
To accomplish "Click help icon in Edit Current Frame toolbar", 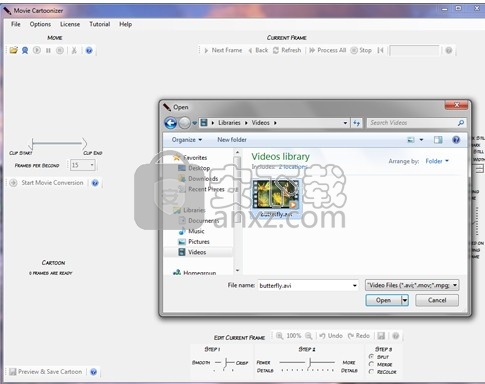I will (396, 336).
